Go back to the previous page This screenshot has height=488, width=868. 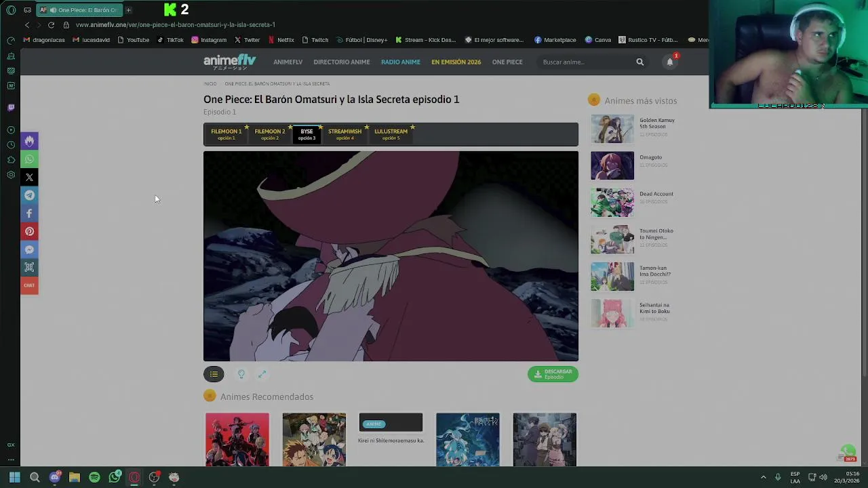coord(27,25)
